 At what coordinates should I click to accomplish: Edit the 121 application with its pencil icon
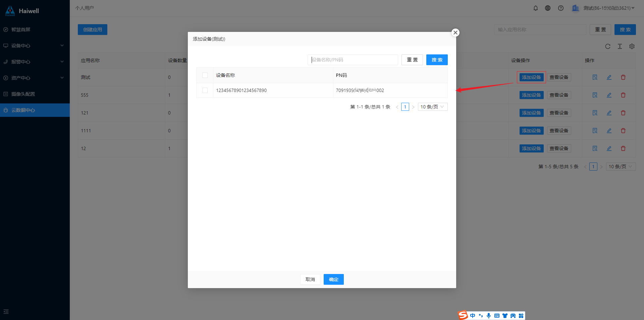point(609,113)
